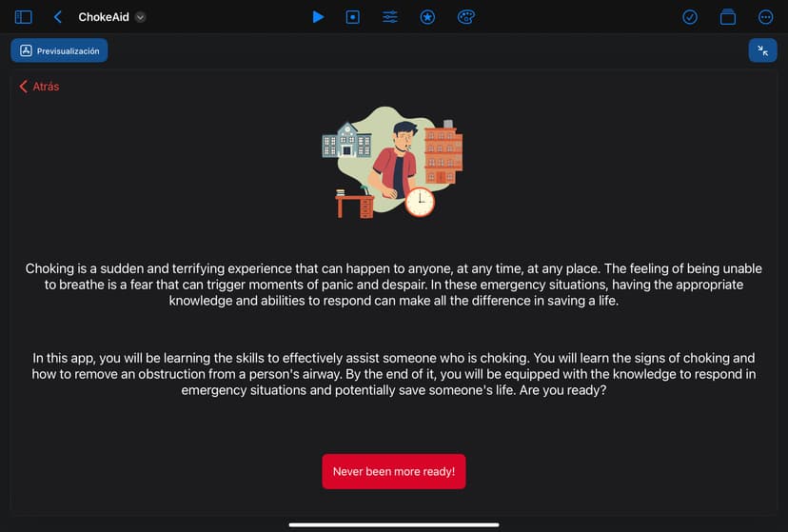Open the sliders settings icon
The height and width of the screenshot is (532, 788).
[x=390, y=17]
